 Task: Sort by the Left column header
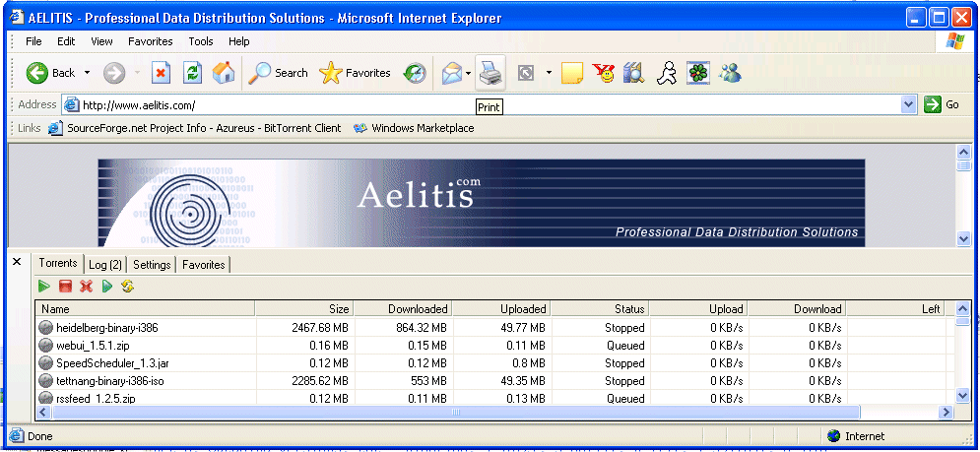point(895,309)
